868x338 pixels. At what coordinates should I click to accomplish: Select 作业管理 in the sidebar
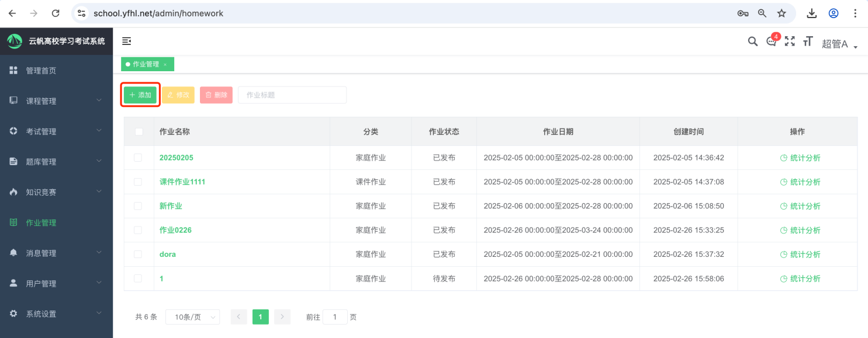tap(56, 222)
